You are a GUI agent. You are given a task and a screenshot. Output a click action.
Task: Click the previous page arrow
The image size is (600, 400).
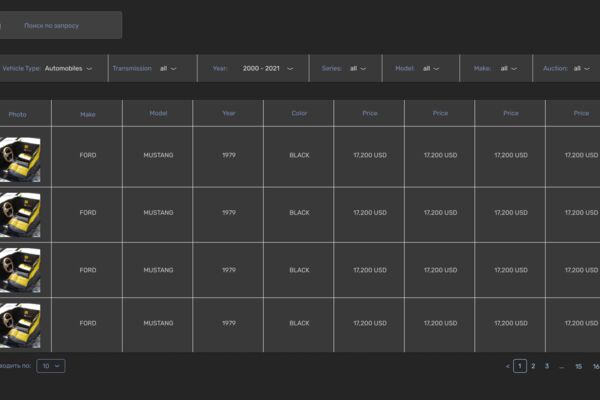(507, 367)
